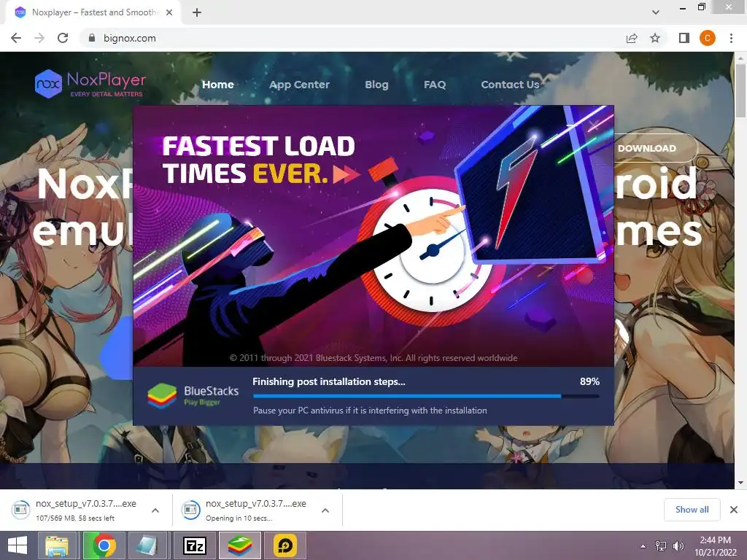Image resolution: width=747 pixels, height=560 pixels.
Task: Open the Contact Us nav item
Action: point(510,85)
